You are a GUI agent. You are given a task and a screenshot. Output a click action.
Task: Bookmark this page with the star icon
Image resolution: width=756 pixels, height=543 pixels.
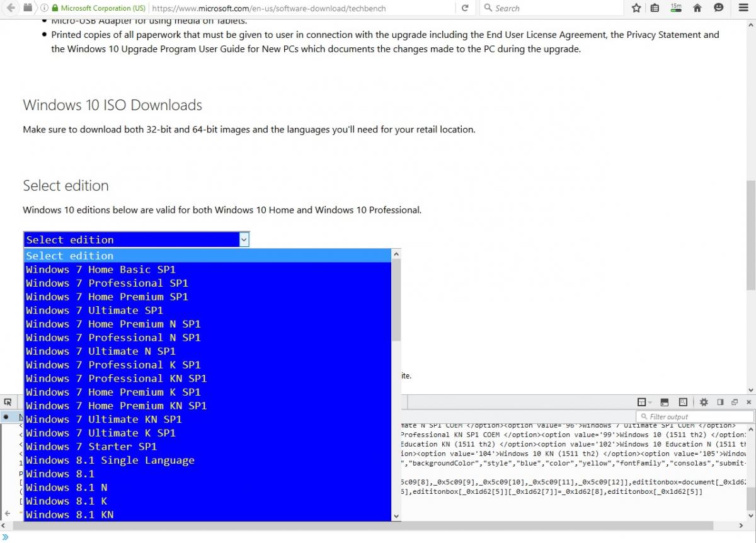(x=636, y=8)
